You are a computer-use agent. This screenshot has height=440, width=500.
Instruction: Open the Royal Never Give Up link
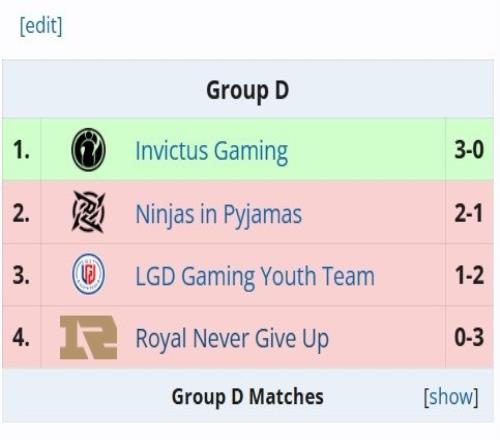pos(232,339)
